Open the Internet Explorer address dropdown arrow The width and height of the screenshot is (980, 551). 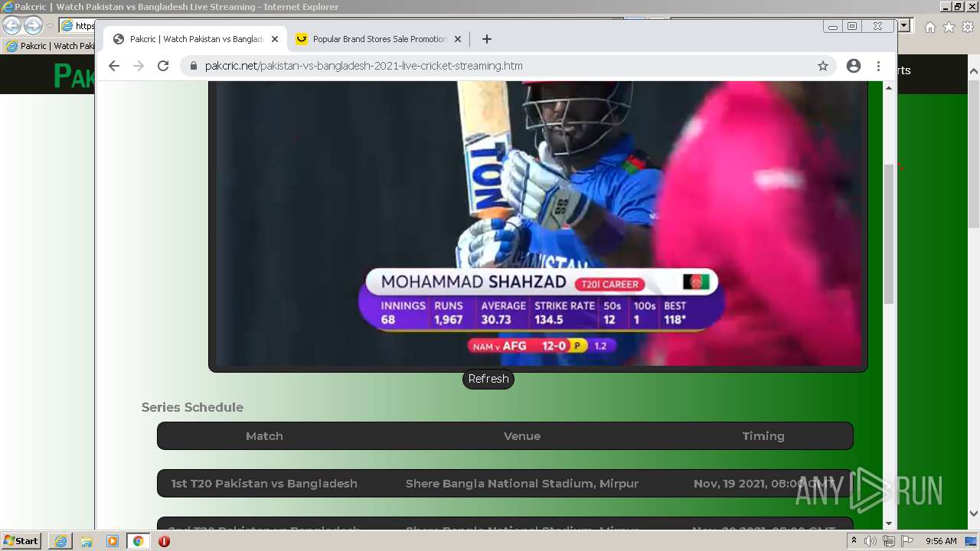(904, 25)
